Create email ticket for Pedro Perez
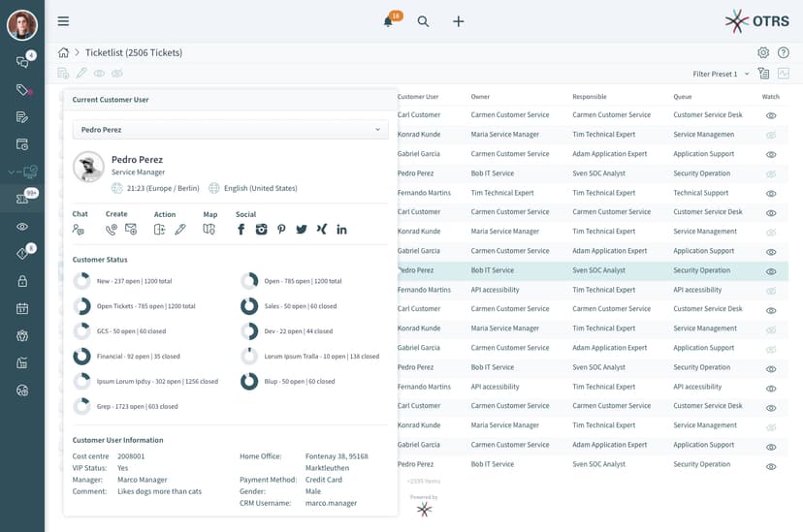Viewport: 803px width, 532px height. (131, 230)
